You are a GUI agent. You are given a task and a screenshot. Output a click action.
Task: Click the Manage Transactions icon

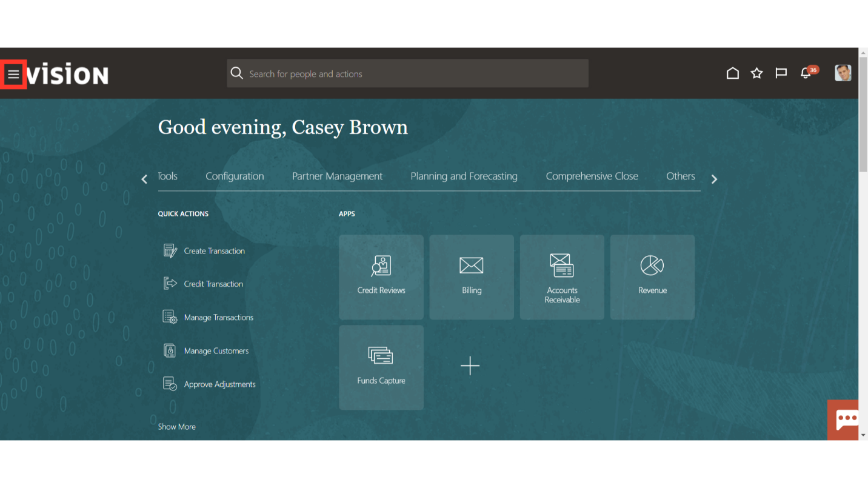point(170,316)
